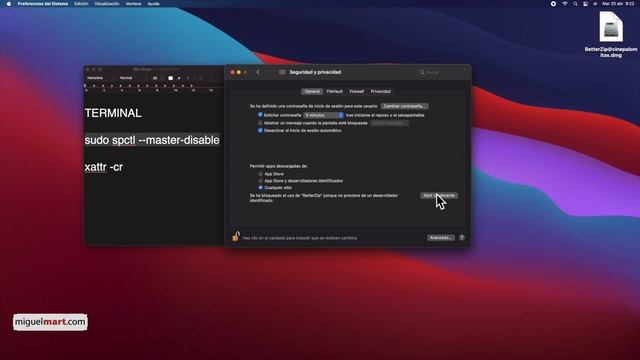640x360 pixels.
Task: Switch to the FileVault tab
Action: (335, 91)
